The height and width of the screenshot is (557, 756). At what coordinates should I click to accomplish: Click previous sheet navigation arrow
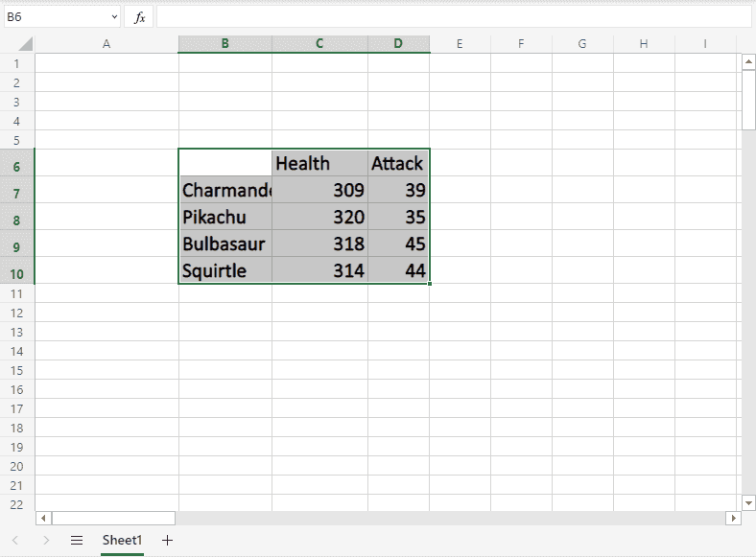[15, 541]
